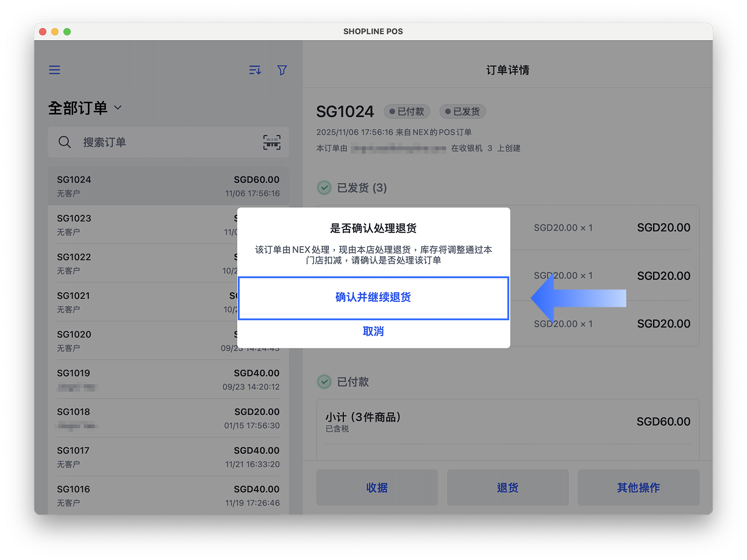This screenshot has width=747, height=560.
Task: Click the SGD60.00 subtotal amount
Action: pos(663,422)
